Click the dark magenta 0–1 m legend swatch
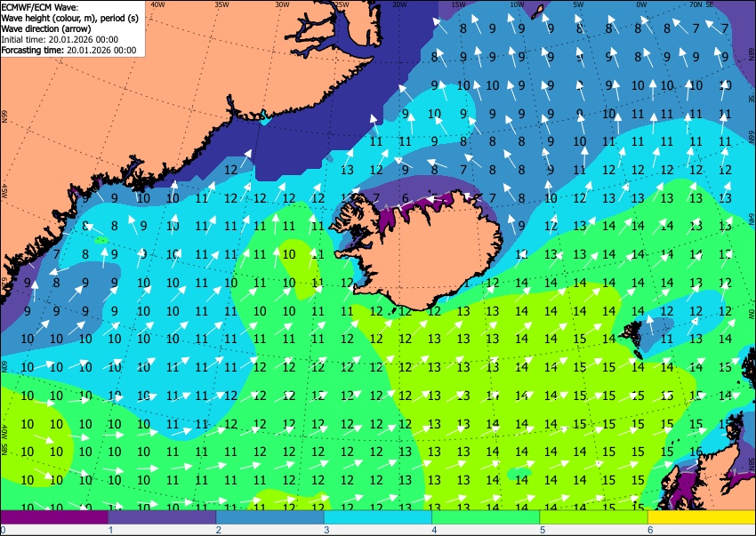 [x=54, y=517]
